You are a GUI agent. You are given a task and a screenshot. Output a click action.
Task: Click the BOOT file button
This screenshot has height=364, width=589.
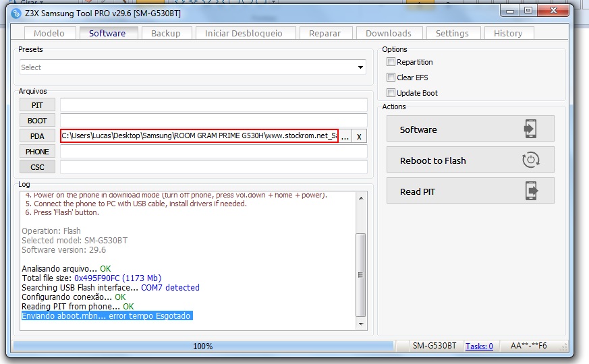(x=37, y=121)
